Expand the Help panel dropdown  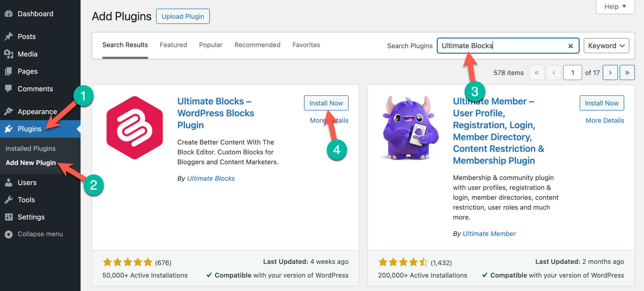click(615, 6)
